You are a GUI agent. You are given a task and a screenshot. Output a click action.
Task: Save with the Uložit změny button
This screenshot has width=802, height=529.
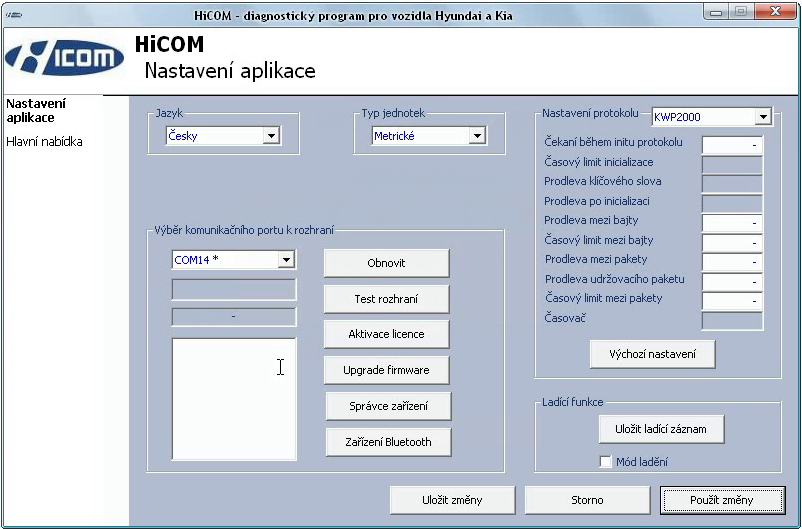tap(453, 500)
